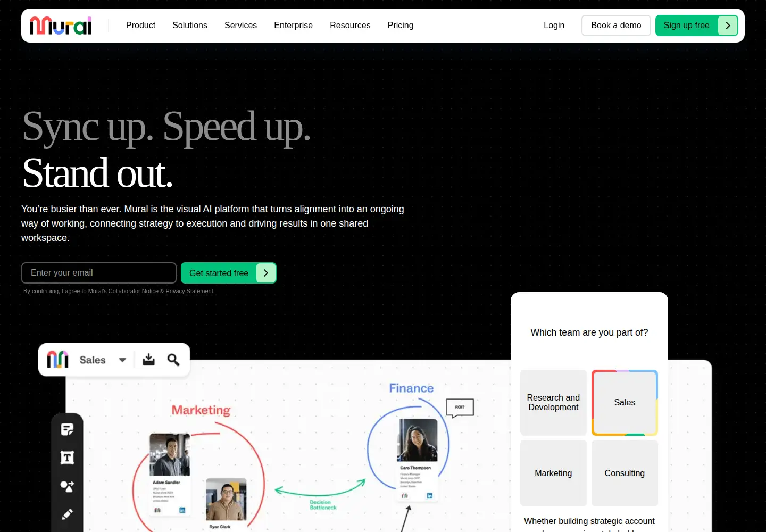The height and width of the screenshot is (532, 766).
Task: Focus the Enter your email field
Action: coord(99,273)
